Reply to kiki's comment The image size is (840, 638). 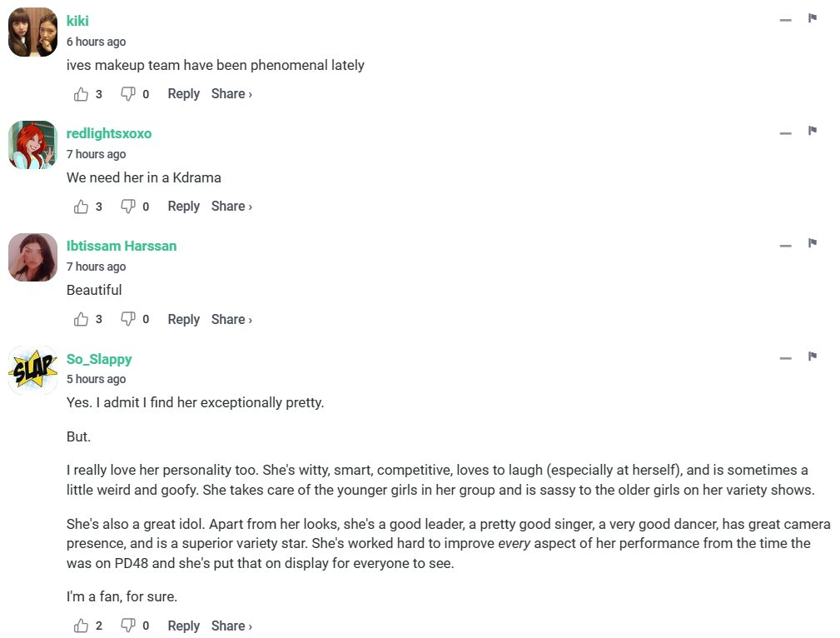pos(183,94)
